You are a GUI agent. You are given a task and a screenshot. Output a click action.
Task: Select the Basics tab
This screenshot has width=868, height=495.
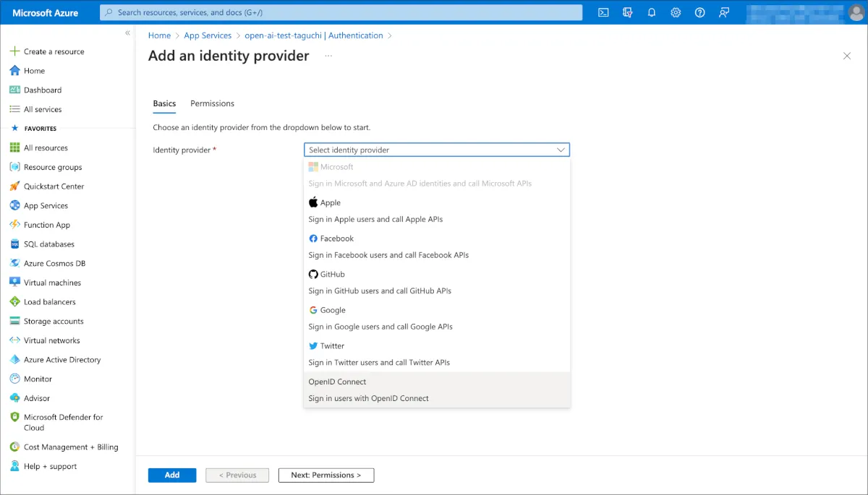point(164,103)
